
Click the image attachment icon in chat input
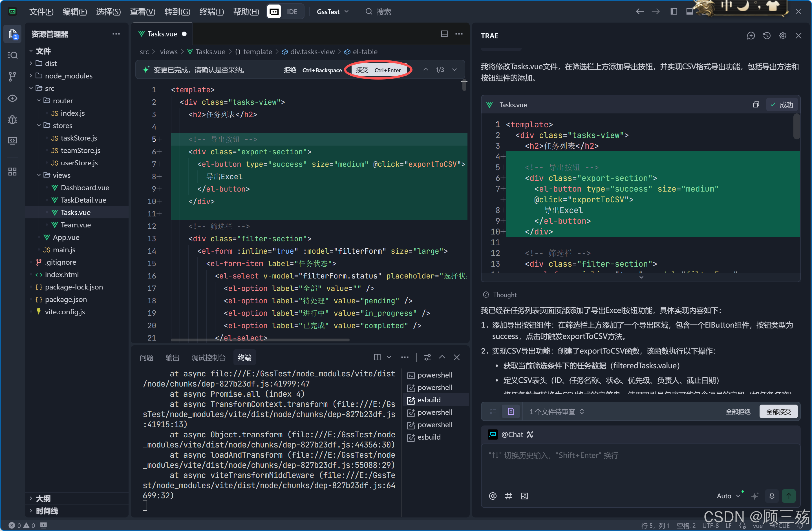pos(524,496)
